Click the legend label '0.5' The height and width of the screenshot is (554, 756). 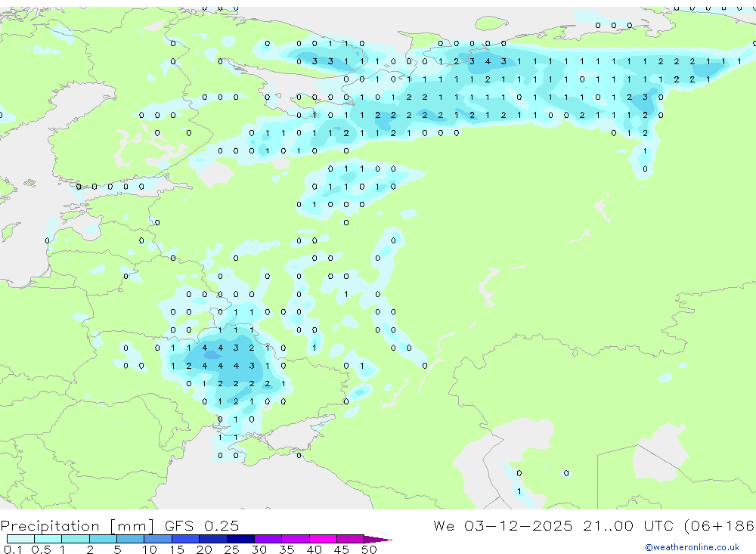tap(41, 549)
